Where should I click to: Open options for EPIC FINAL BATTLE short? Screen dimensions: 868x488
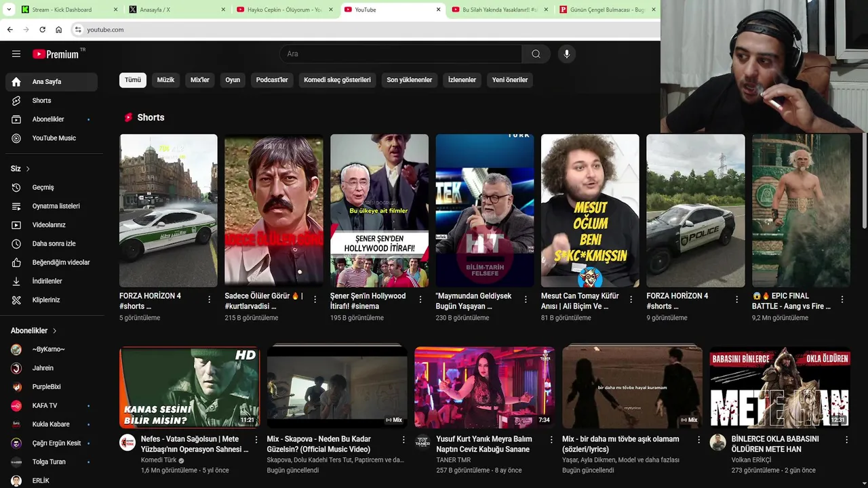pos(842,299)
